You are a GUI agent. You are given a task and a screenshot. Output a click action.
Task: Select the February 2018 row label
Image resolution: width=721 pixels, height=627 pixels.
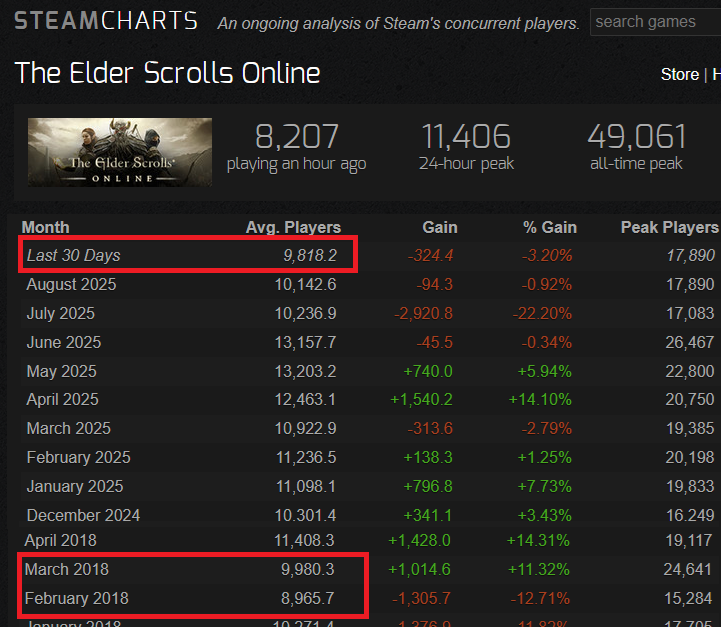77,598
